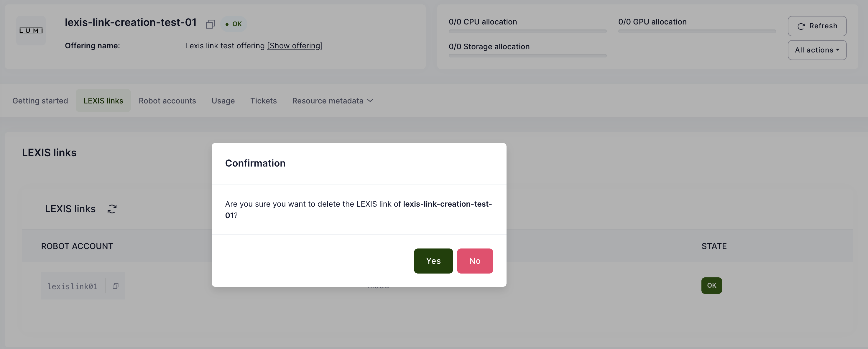Click the Refresh button with circular arrow

point(816,26)
